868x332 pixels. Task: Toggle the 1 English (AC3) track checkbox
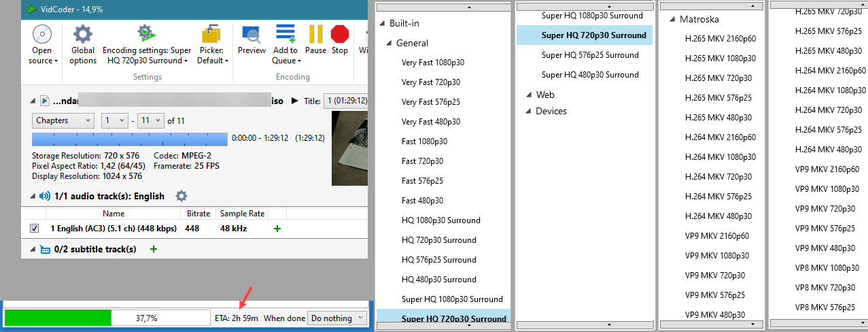coord(35,229)
